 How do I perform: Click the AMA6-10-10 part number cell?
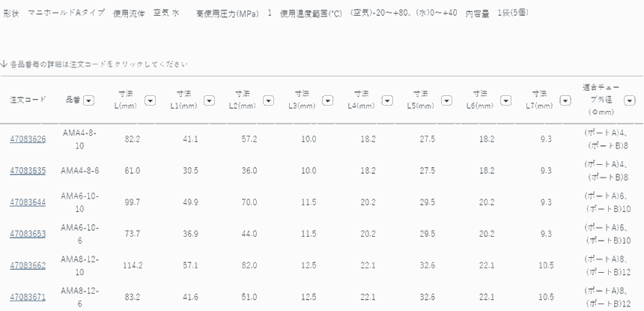(80, 202)
